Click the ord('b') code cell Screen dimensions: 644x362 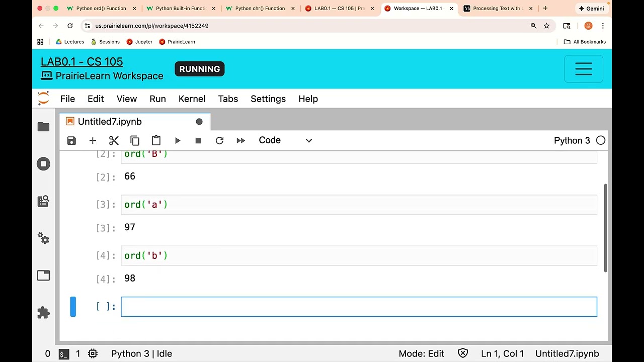pos(359,256)
